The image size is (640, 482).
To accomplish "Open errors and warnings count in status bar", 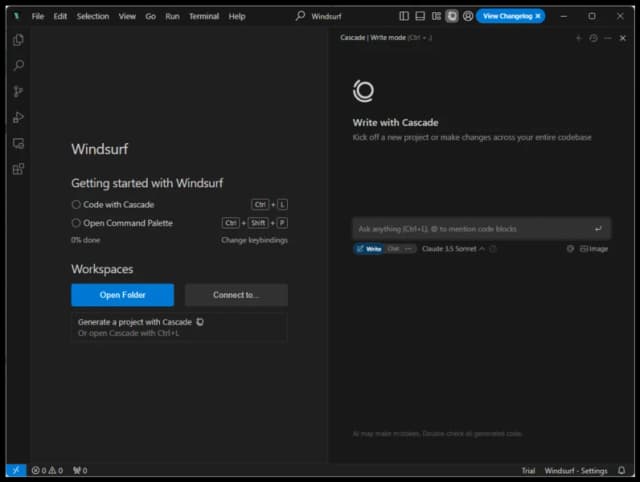I will [47, 470].
